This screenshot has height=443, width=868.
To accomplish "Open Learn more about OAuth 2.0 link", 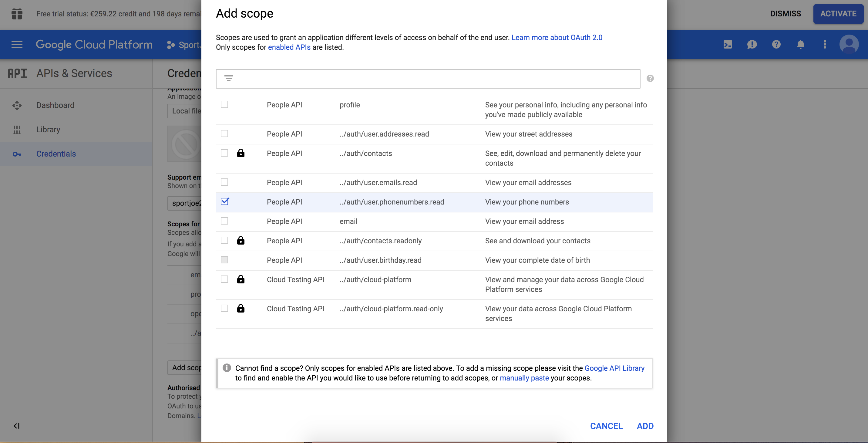I will pyautogui.click(x=557, y=38).
